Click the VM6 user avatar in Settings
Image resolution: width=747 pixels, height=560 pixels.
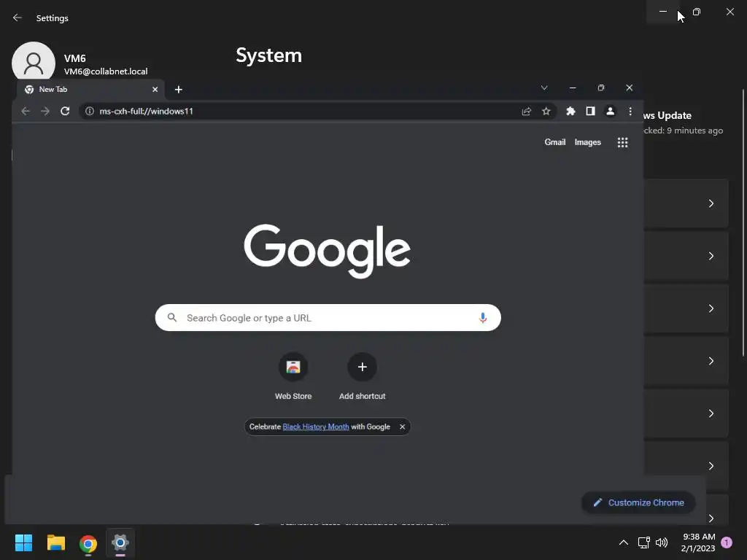click(x=34, y=61)
